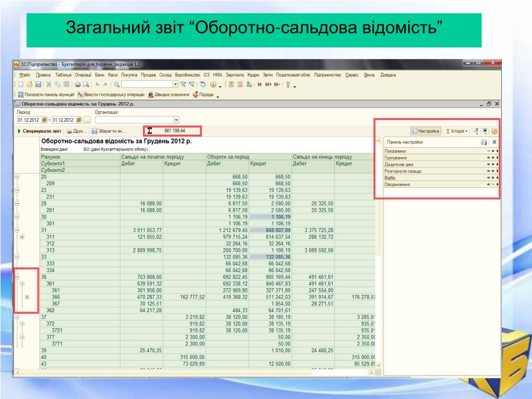Collapse account 361 row group
Screen dimensions: 532x399
[22, 284]
